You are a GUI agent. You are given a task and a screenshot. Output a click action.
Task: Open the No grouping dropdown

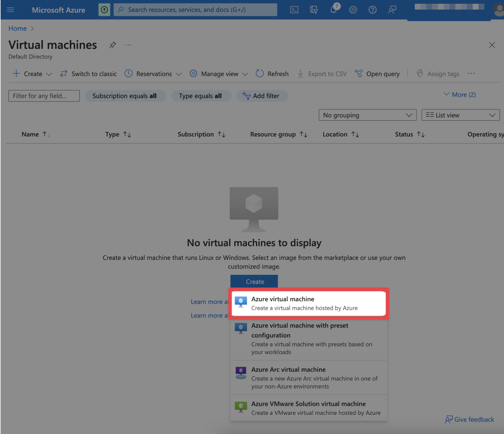click(x=368, y=115)
